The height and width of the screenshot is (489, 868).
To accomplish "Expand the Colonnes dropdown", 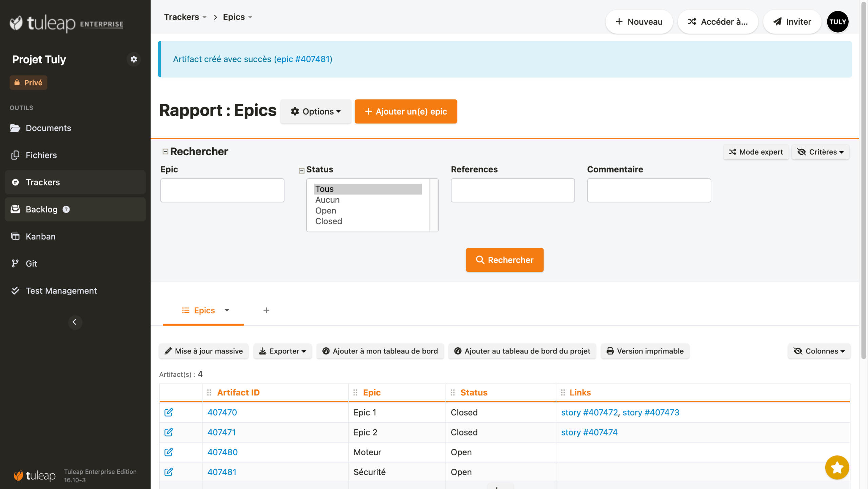I will point(819,351).
